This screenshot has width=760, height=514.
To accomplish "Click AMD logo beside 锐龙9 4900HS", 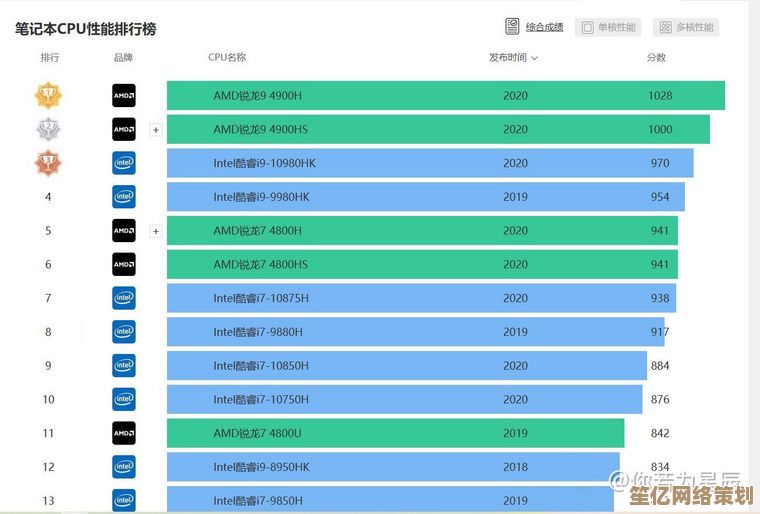I will click(124, 129).
